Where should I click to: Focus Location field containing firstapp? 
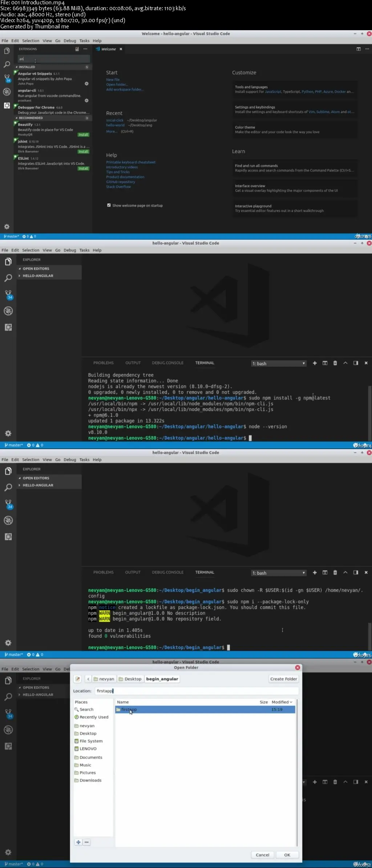coord(197,691)
